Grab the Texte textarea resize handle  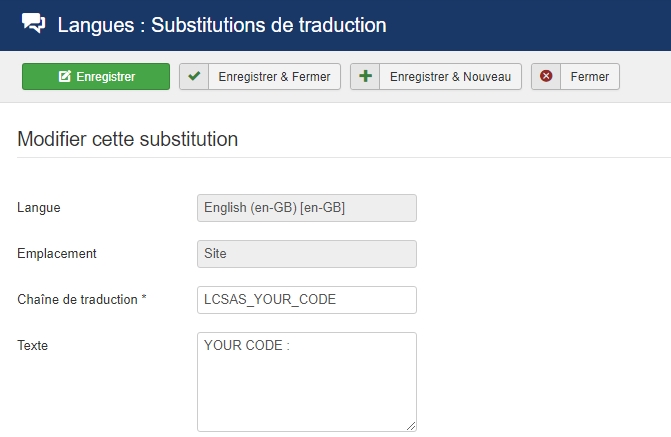(x=411, y=426)
